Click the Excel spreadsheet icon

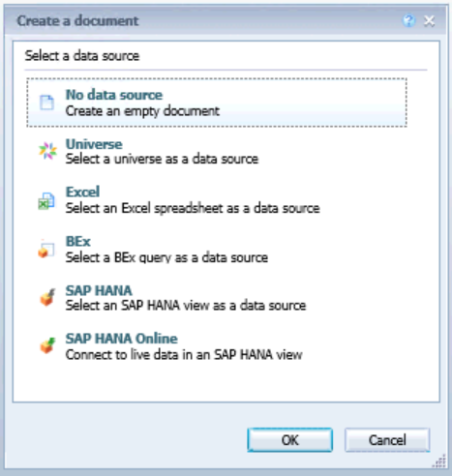46,201
